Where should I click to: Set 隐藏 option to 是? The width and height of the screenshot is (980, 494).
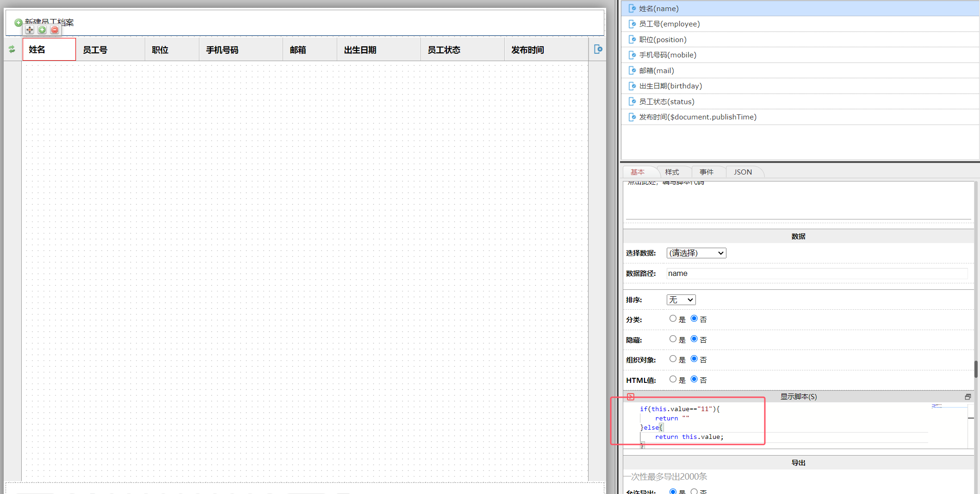point(673,339)
